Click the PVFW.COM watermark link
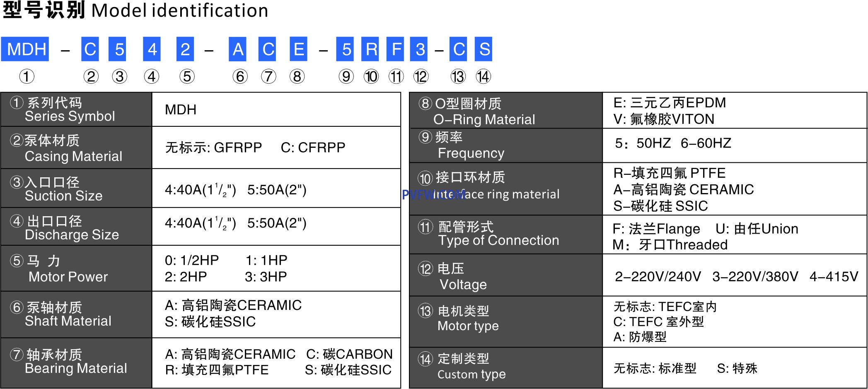This screenshot has width=868, height=389. (x=433, y=195)
